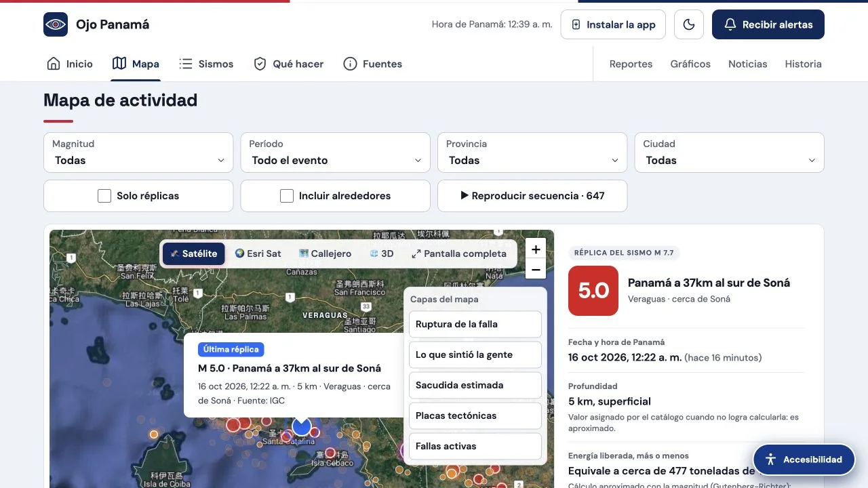Open the map in Pantalla completa
The width and height of the screenshot is (868, 488).
459,253
